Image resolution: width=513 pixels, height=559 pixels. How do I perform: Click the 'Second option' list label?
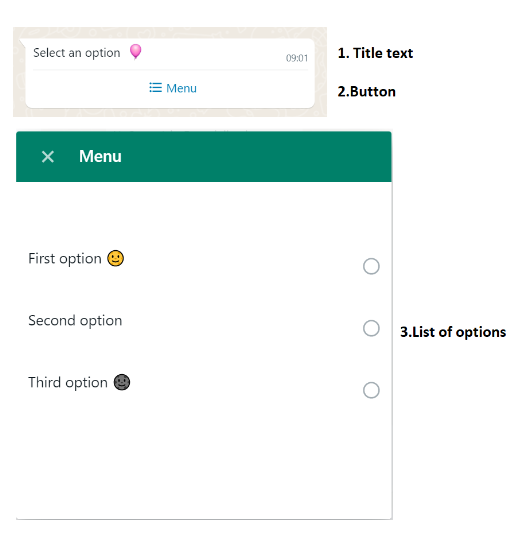(x=75, y=320)
